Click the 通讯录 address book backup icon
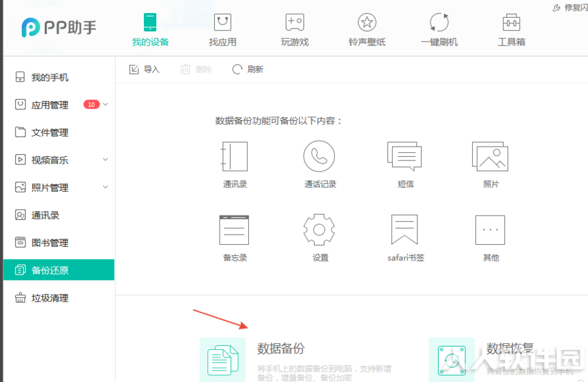The width and height of the screenshot is (588, 382). (x=235, y=156)
